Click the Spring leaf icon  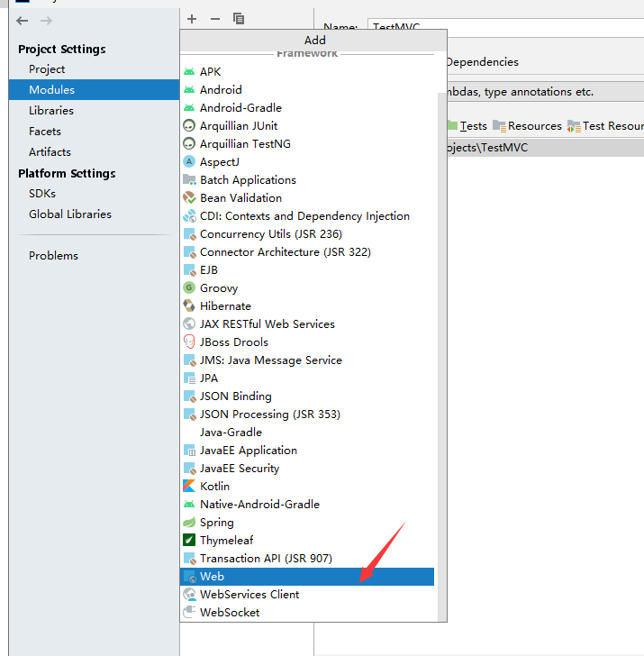tap(189, 522)
